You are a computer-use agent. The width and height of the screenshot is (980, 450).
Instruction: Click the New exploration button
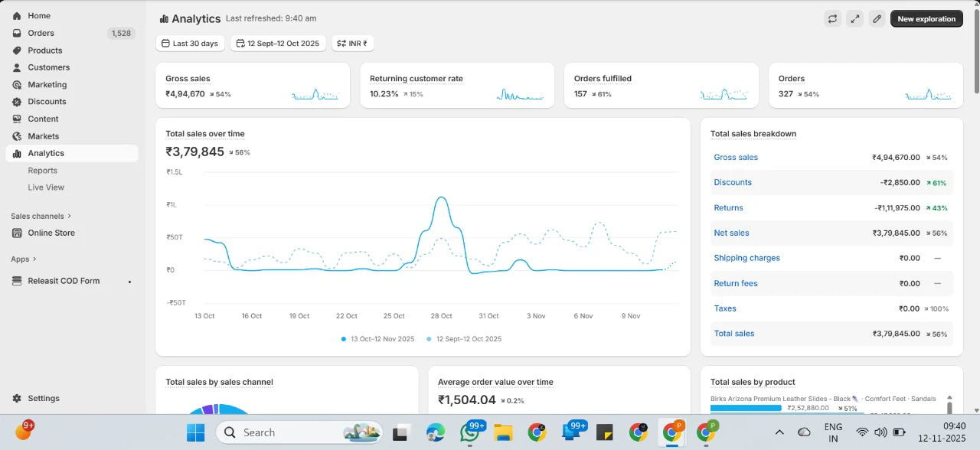coord(926,19)
